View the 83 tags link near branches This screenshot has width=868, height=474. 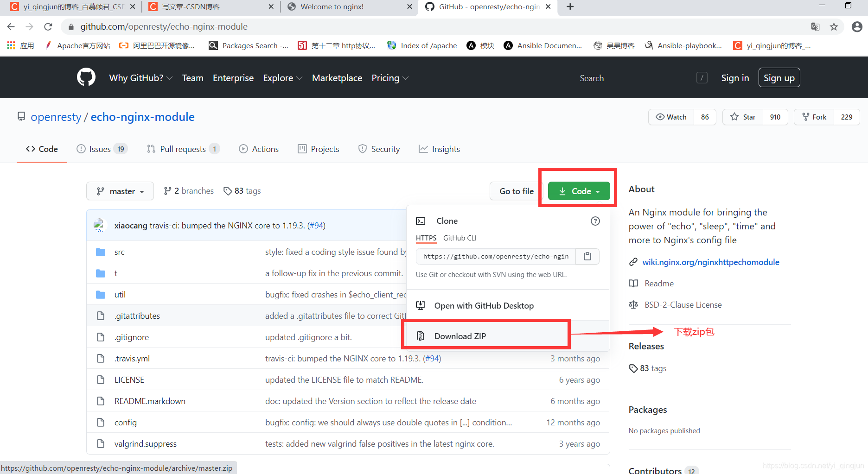coord(242,191)
